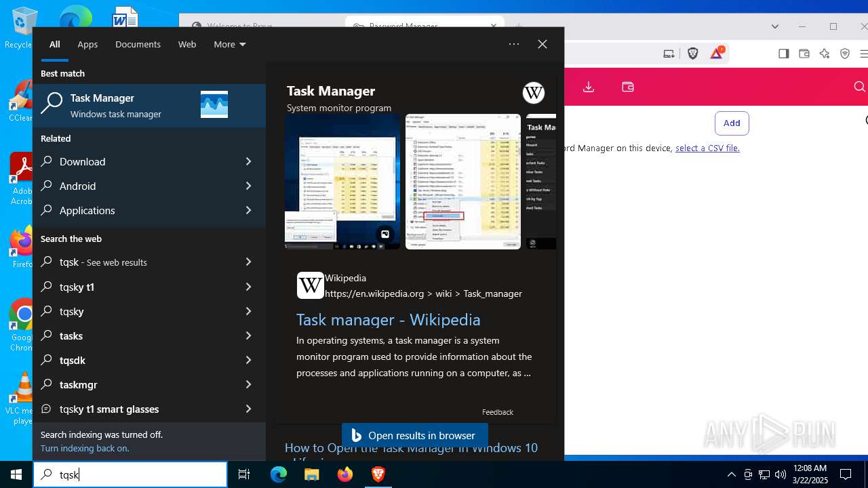Show hidden system tray icons
The image size is (868, 488).
pos(731,474)
